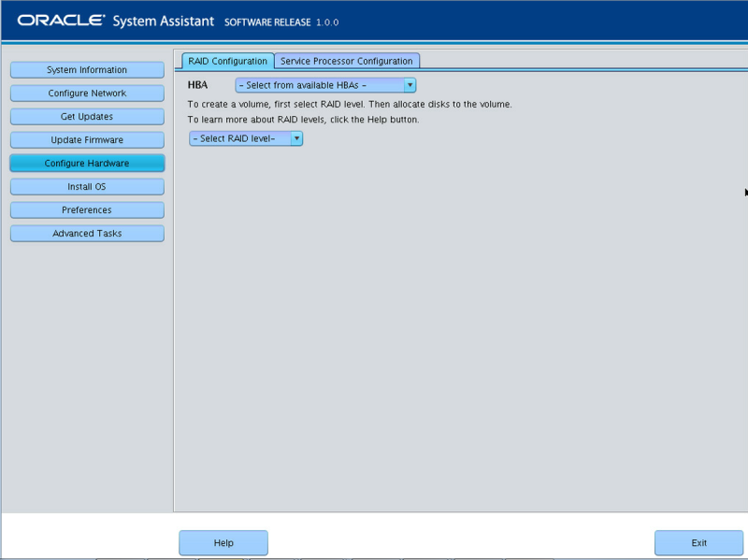Click 'To learn more about RAID levels' text
748x560 pixels.
click(x=303, y=120)
